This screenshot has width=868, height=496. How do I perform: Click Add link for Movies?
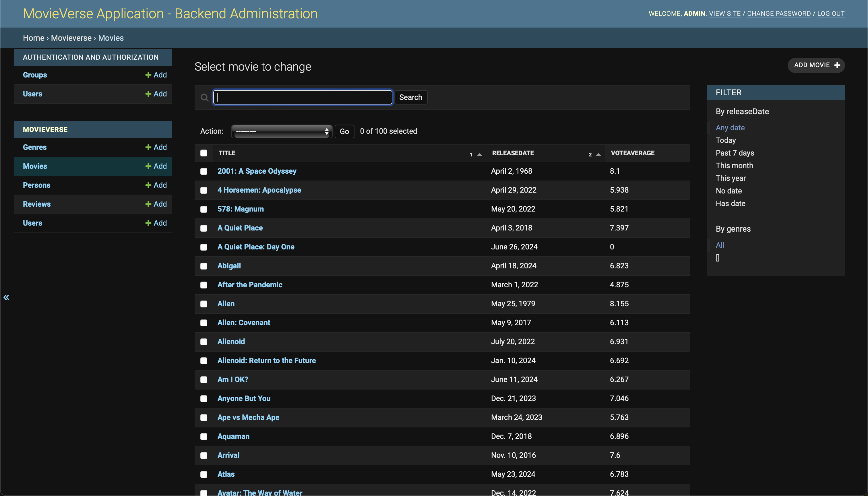point(156,166)
